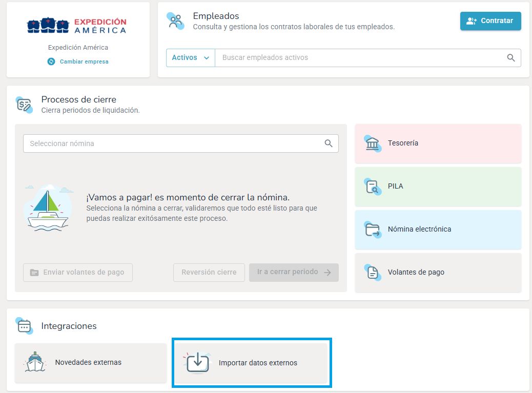Screen dimensions: 532x393
Task: Click the Cambiar empresa refresh icon
Action: pyautogui.click(x=51, y=61)
